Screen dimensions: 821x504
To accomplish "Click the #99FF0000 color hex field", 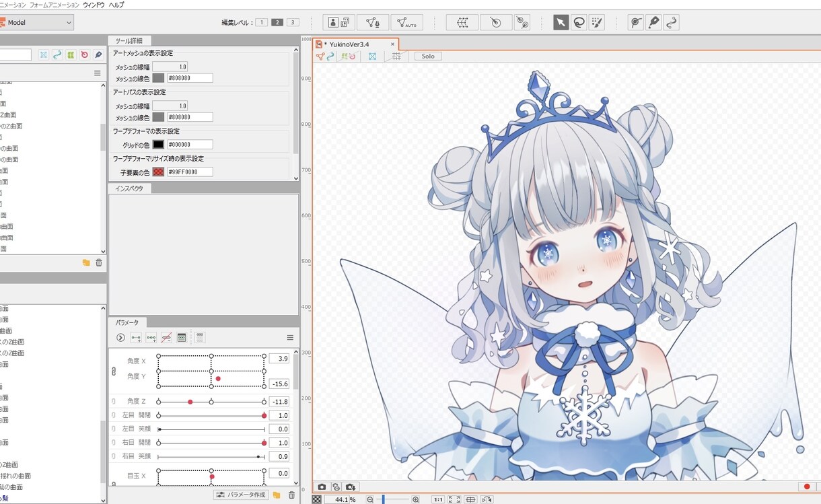I will click(190, 172).
